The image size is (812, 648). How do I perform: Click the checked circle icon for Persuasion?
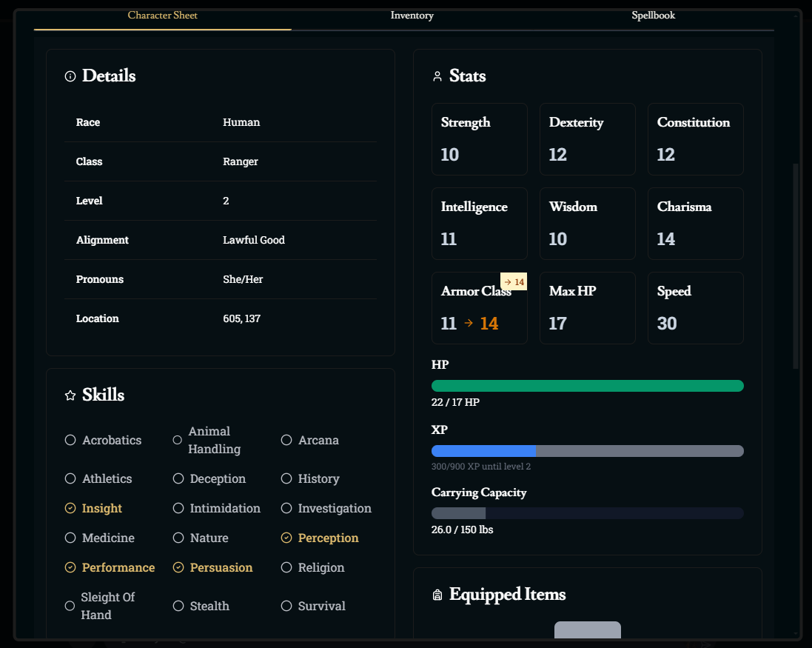point(178,567)
